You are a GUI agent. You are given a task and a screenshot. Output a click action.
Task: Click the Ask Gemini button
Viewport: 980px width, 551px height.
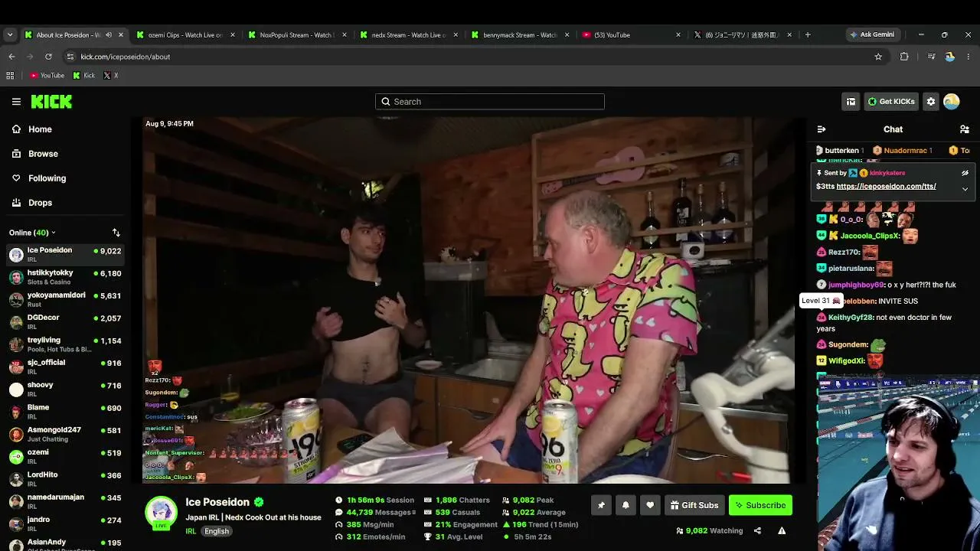tap(872, 34)
